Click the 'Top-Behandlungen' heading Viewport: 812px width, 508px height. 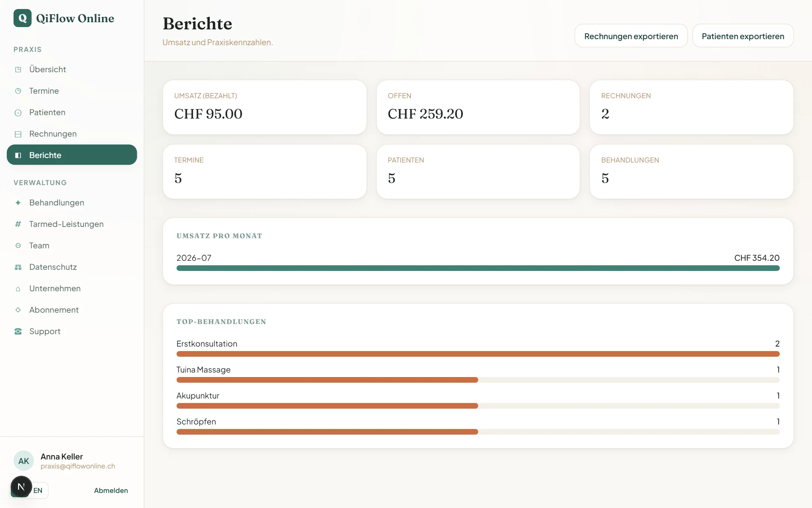pyautogui.click(x=221, y=322)
